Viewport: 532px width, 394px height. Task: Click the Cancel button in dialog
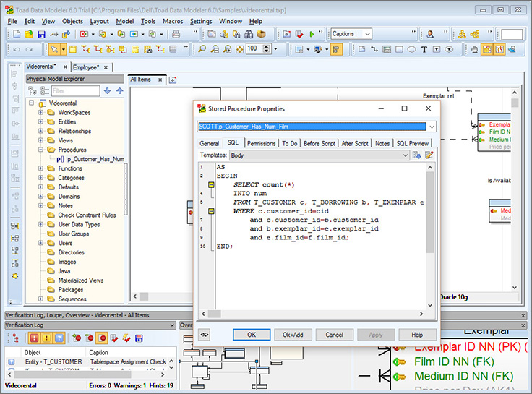click(334, 335)
